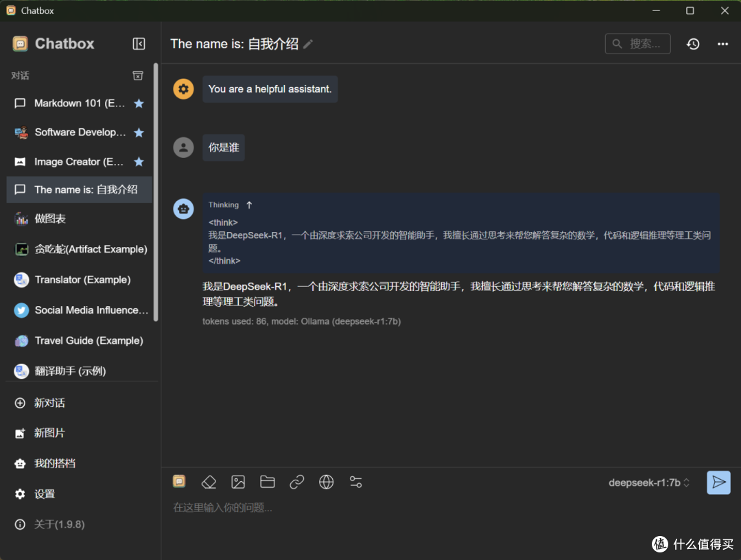Click the 'You are a helpful assistant.' message
The image size is (741, 560).
click(x=270, y=89)
